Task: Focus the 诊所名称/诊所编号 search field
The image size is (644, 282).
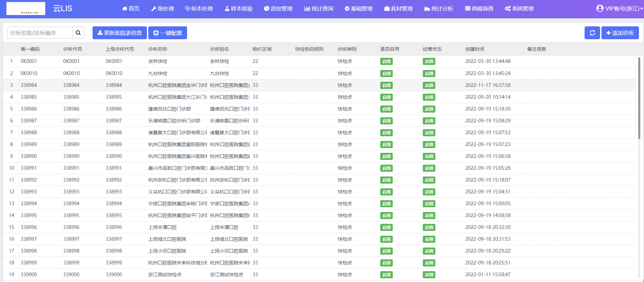Action: (x=40, y=33)
